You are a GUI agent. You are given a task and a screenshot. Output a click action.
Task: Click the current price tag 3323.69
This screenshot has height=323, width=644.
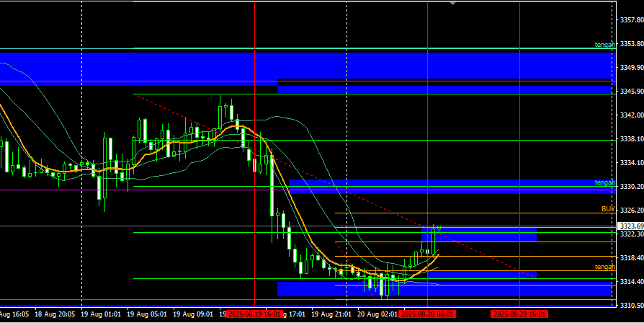point(630,226)
